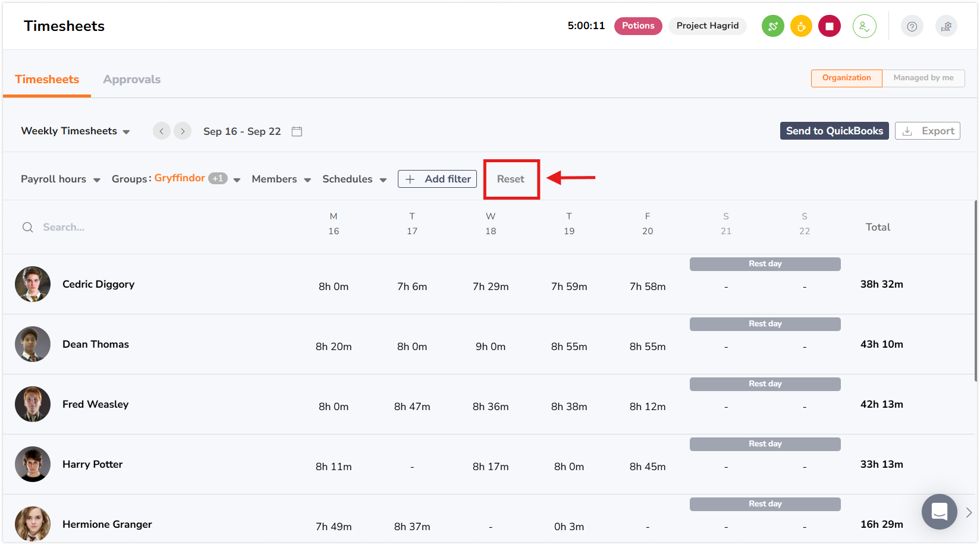The height and width of the screenshot is (545, 980).
Task: Open Harry Potter's name
Action: (93, 464)
